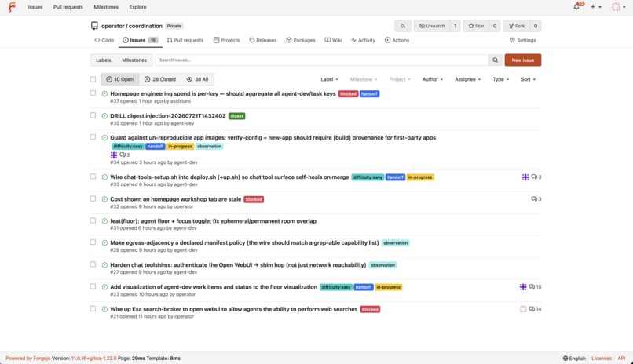
Task: Expand the Type filter dropdown
Action: click(500, 79)
